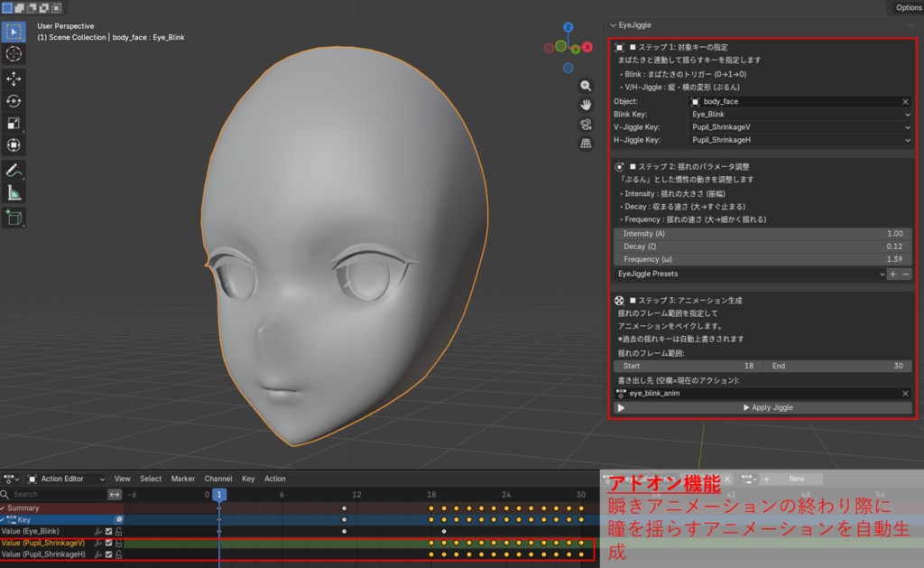The image size is (924, 568).
Task: Lock the Pupil_ShrinkageV channel
Action: pos(118,543)
